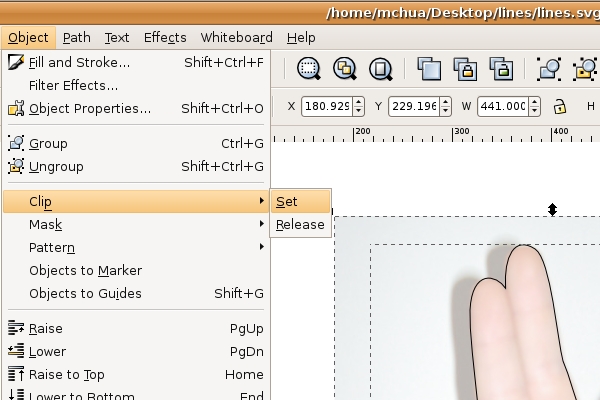Click the X coordinate input field
This screenshot has height=400, width=600.
[x=328, y=106]
